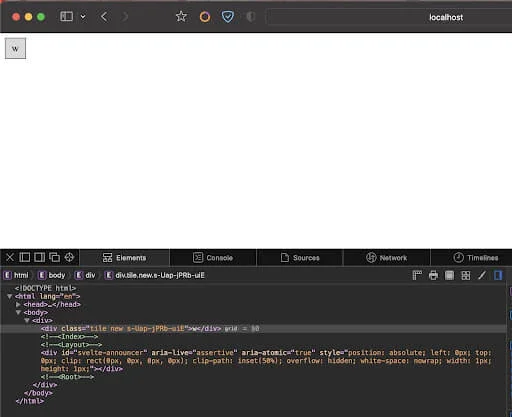Screen dimensions: 512x417
Task: Select the <!--<Layout>--> comment line
Action: (71, 345)
